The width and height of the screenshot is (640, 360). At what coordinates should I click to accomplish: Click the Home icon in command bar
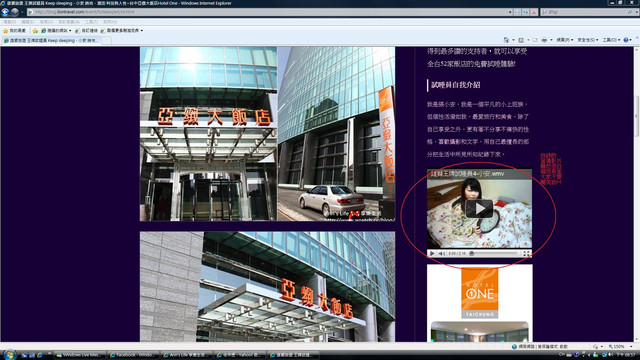[506, 40]
